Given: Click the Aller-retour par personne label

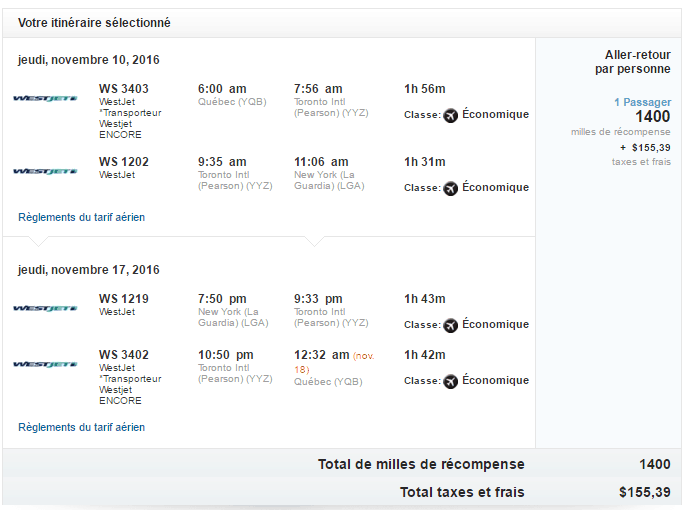Looking at the screenshot, I should coord(632,62).
